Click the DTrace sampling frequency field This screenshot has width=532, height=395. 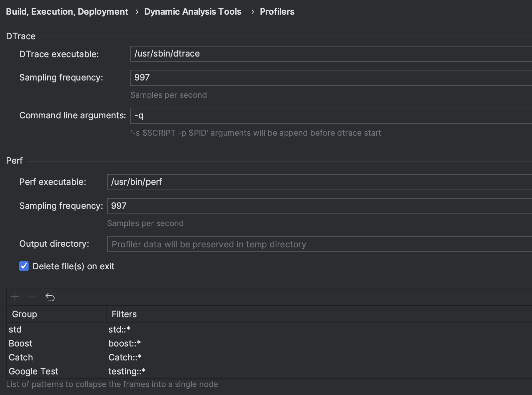331,78
